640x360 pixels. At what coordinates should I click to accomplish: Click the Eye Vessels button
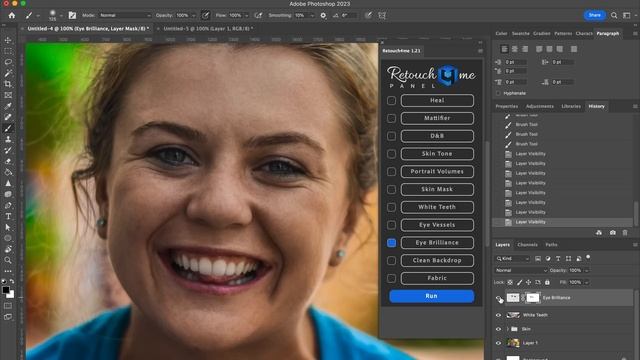point(437,225)
